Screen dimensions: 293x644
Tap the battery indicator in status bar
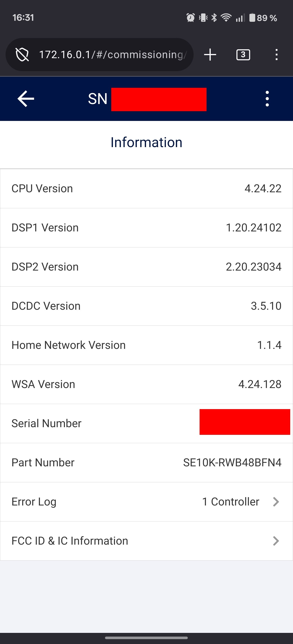coord(252,18)
